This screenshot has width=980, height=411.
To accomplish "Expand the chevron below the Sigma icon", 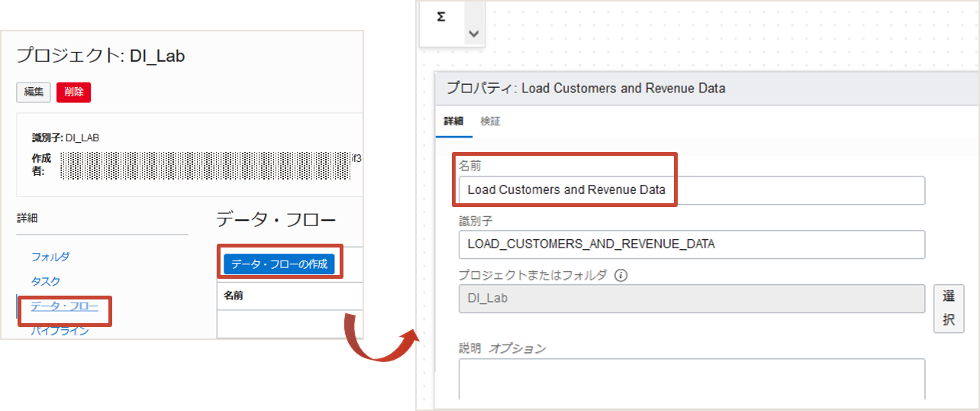I will pos(473,34).
